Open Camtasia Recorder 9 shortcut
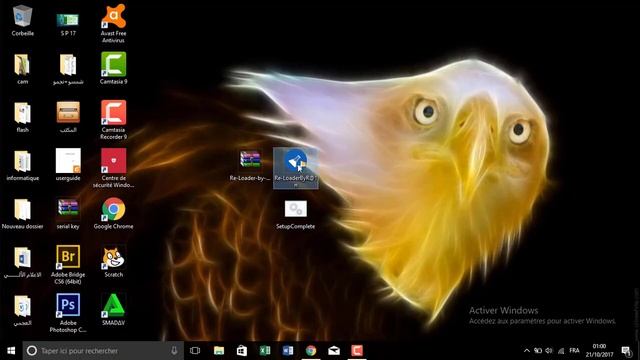The width and height of the screenshot is (640, 360). pyautogui.click(x=113, y=120)
